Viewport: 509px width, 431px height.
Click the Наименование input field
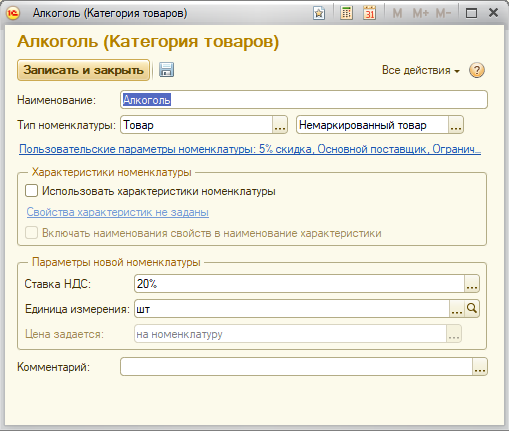304,100
